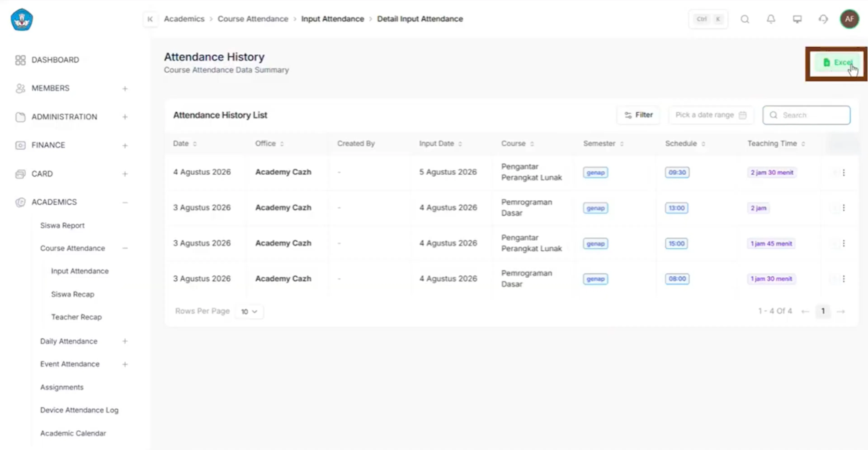Click the Search input field

(806, 115)
